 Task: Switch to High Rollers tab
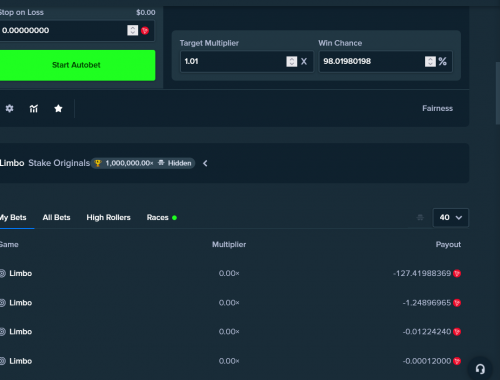pos(108,217)
